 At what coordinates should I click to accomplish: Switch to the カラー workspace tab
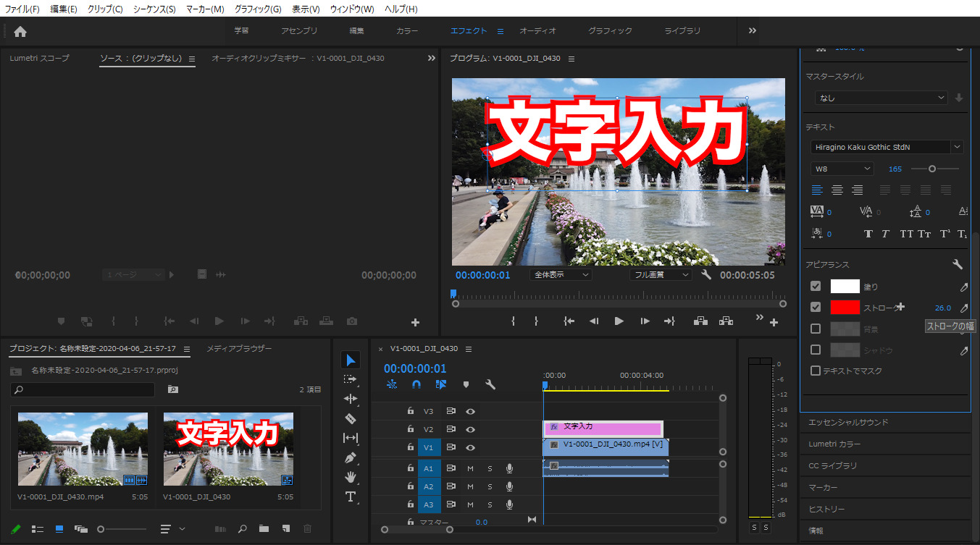click(407, 31)
